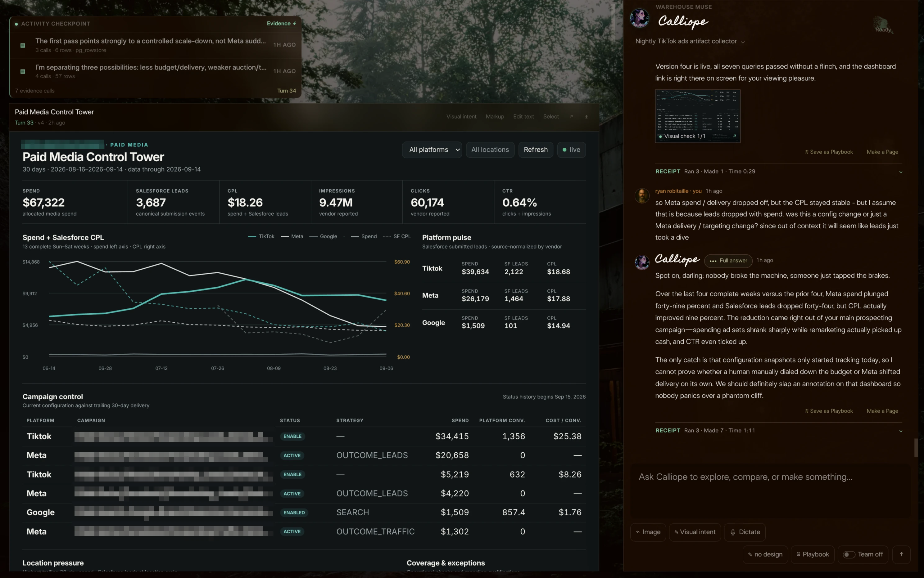Click the chat panel scrollbar thumb
This screenshot has width=924, height=578.
click(x=916, y=448)
